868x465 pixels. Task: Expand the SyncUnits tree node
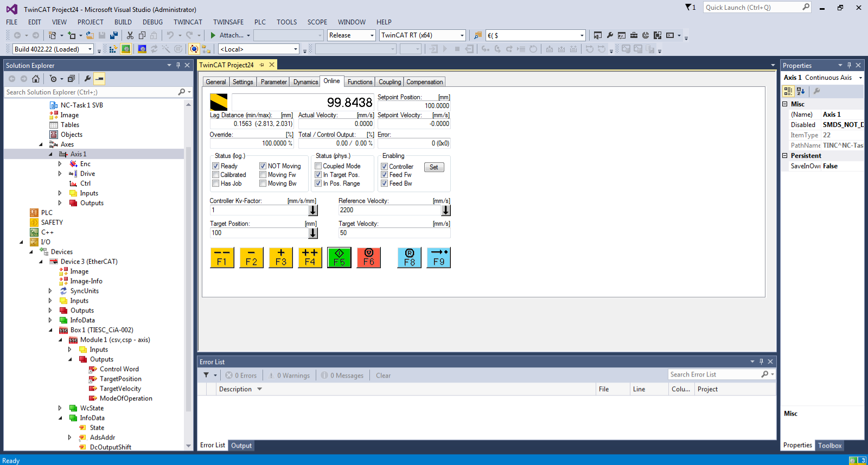click(50, 291)
